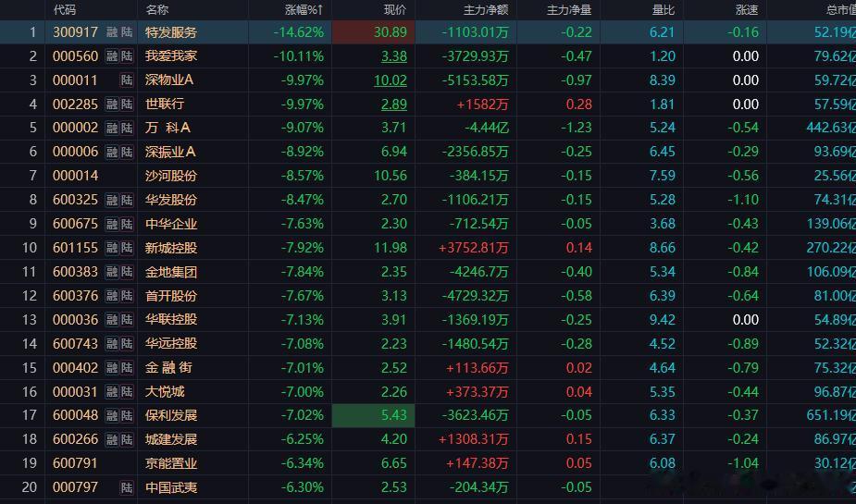The image size is (856, 504).
Task: Select stock name 中华企业
Action: coord(171,224)
